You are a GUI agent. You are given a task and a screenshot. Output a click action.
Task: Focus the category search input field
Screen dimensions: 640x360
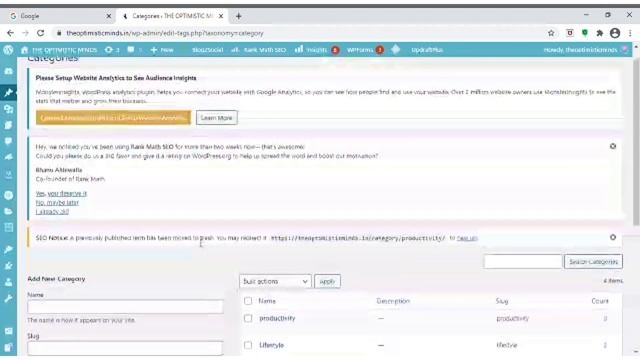523,261
